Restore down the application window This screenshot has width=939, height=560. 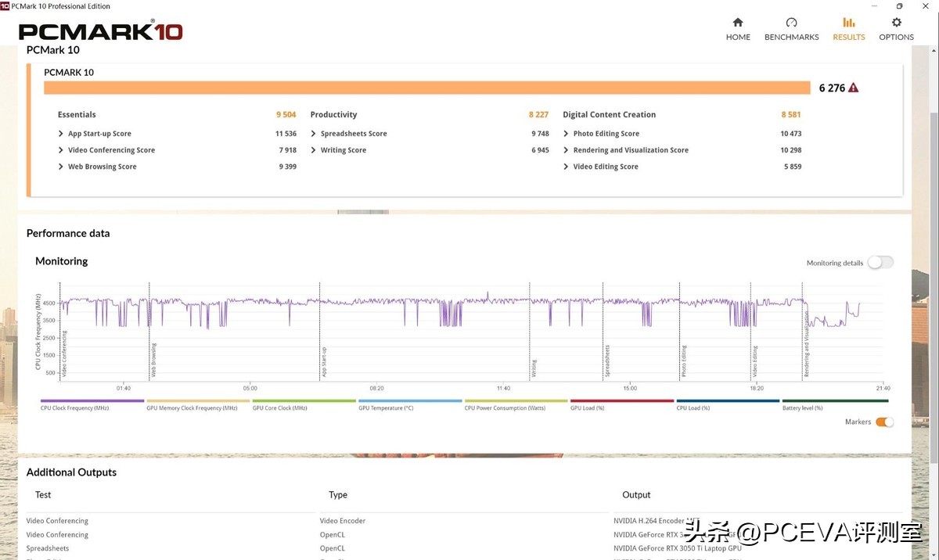899,5
